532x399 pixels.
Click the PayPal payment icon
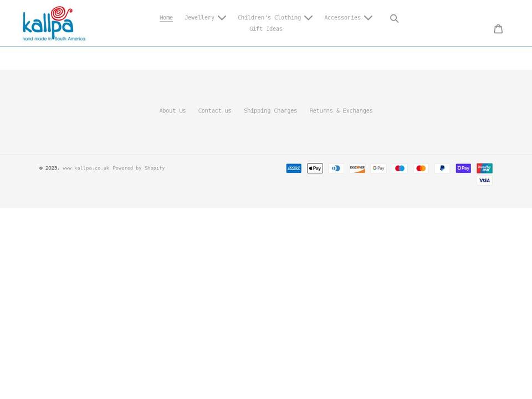click(442, 168)
